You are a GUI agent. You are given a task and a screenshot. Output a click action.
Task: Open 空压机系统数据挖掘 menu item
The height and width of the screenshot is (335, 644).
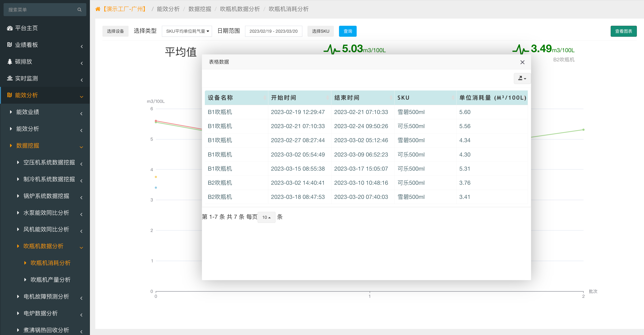49,162
